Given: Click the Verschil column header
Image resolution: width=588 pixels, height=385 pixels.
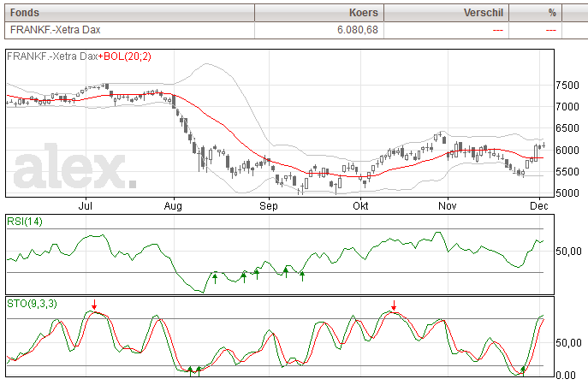Looking at the screenshot, I should [446, 13].
